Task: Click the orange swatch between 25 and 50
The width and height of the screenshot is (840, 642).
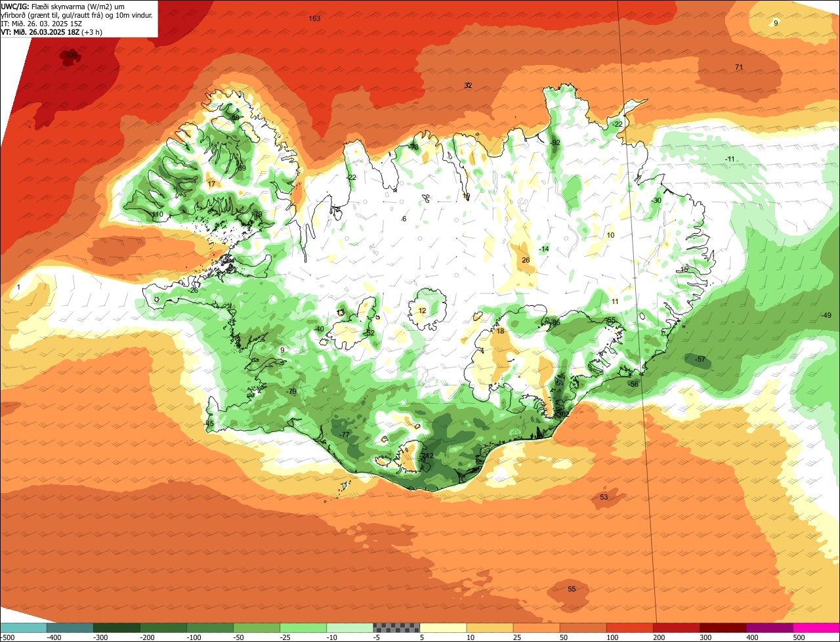Action: (536, 628)
